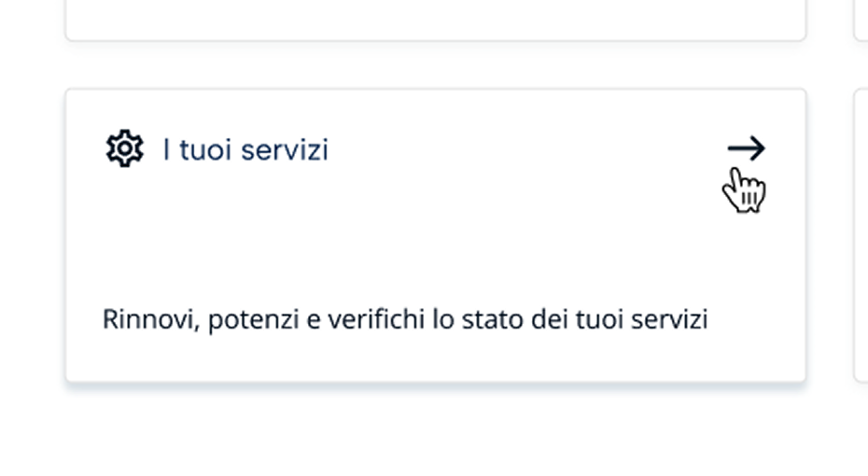Click the gap between the two stacked cards
This screenshot has width=868, height=476.
point(435,65)
